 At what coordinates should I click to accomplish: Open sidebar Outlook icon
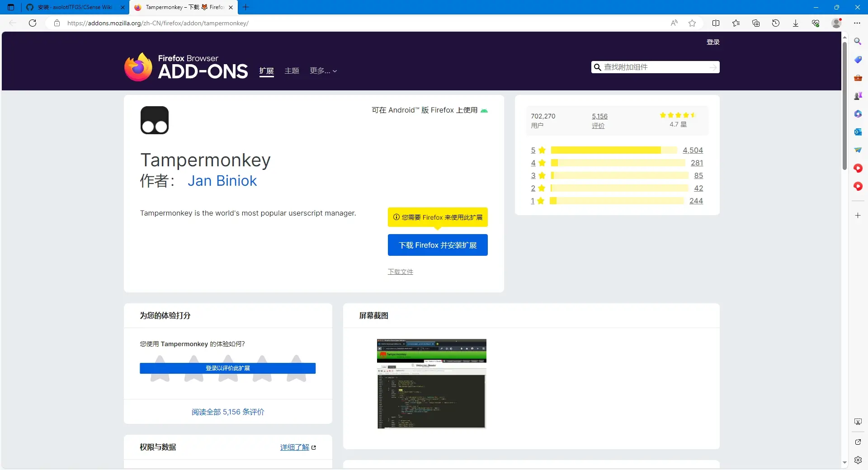858,132
